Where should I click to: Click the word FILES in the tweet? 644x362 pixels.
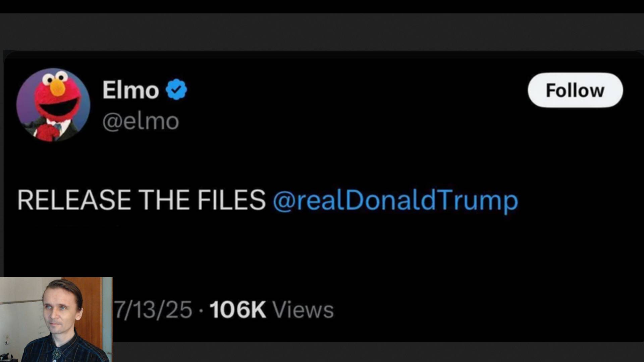(x=231, y=200)
